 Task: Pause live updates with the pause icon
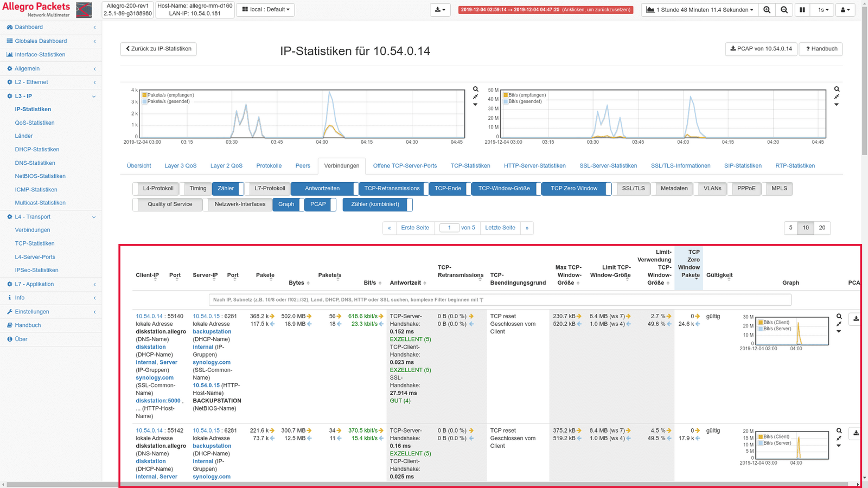[x=802, y=10]
